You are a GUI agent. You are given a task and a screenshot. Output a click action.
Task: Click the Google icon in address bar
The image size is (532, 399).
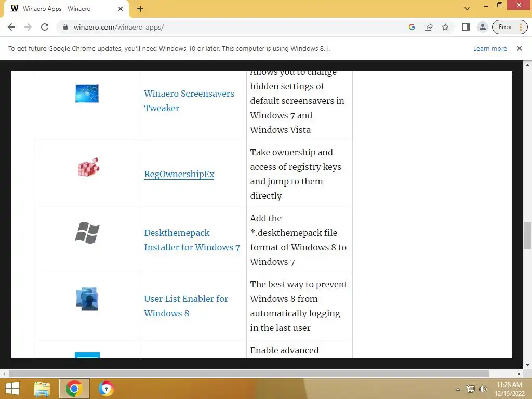tap(412, 27)
